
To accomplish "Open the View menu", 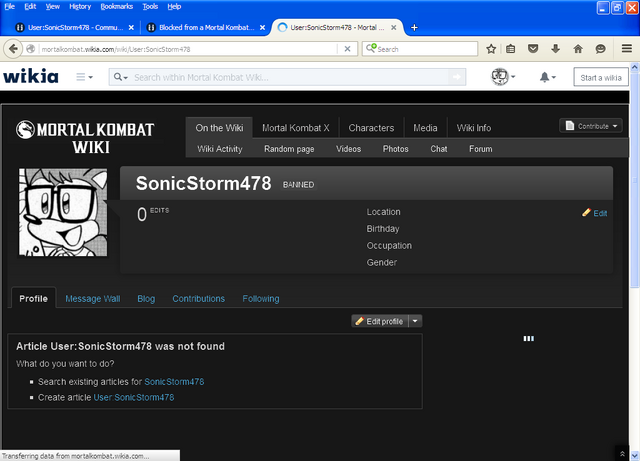I will click(53, 7).
